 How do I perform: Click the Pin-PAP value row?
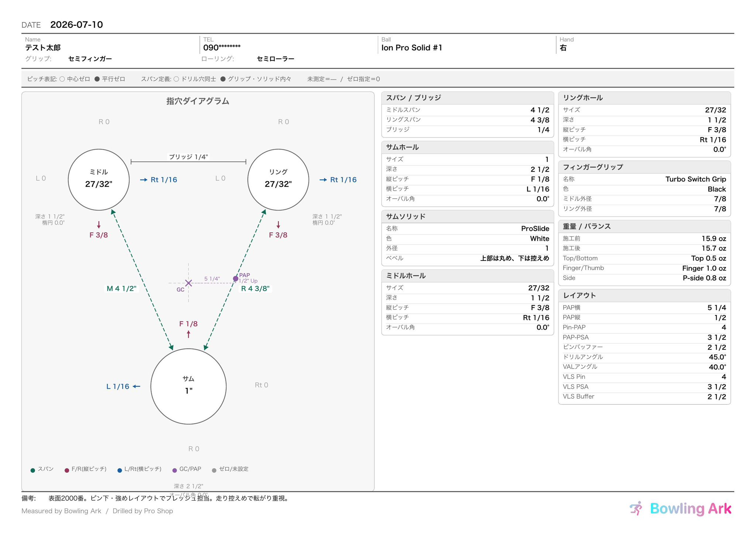(x=644, y=327)
